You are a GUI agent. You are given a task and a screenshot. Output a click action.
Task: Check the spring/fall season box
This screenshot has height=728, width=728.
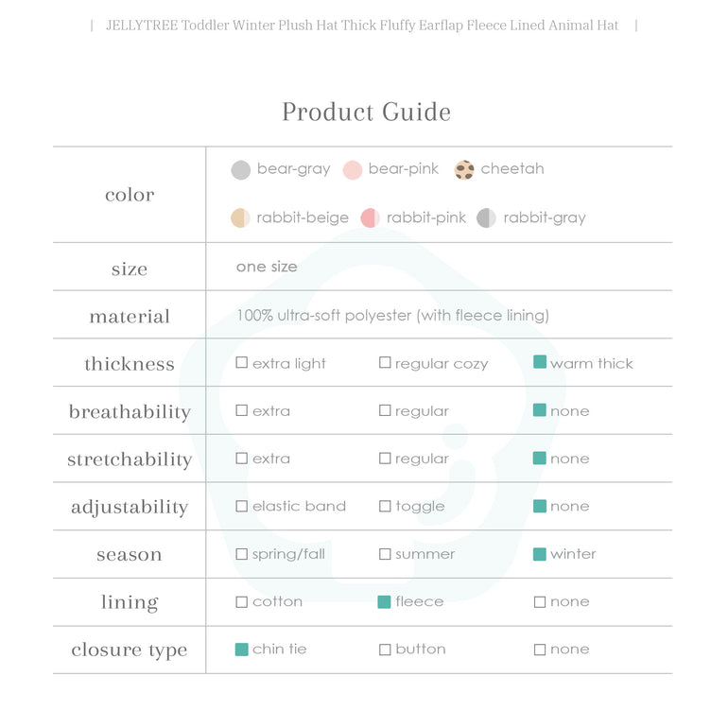tap(242, 554)
